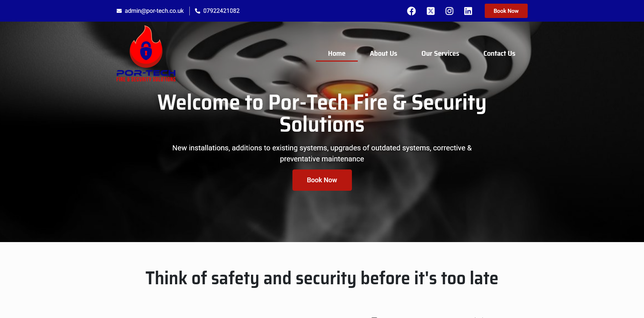Click the admin@por-tech.co.uk email link

(154, 11)
